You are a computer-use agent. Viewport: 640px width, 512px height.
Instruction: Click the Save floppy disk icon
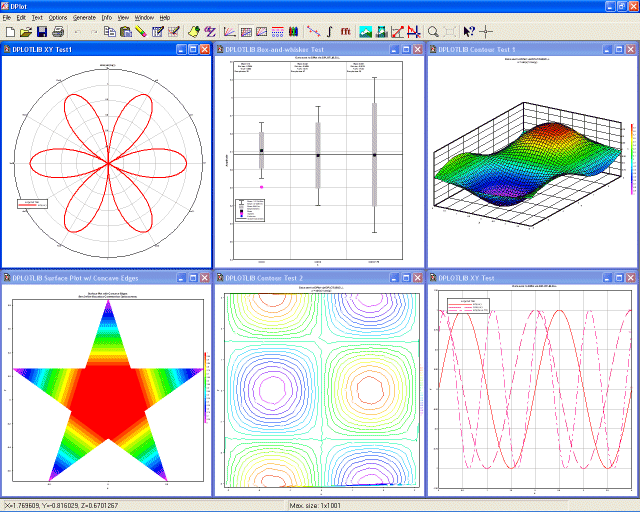[x=42, y=32]
